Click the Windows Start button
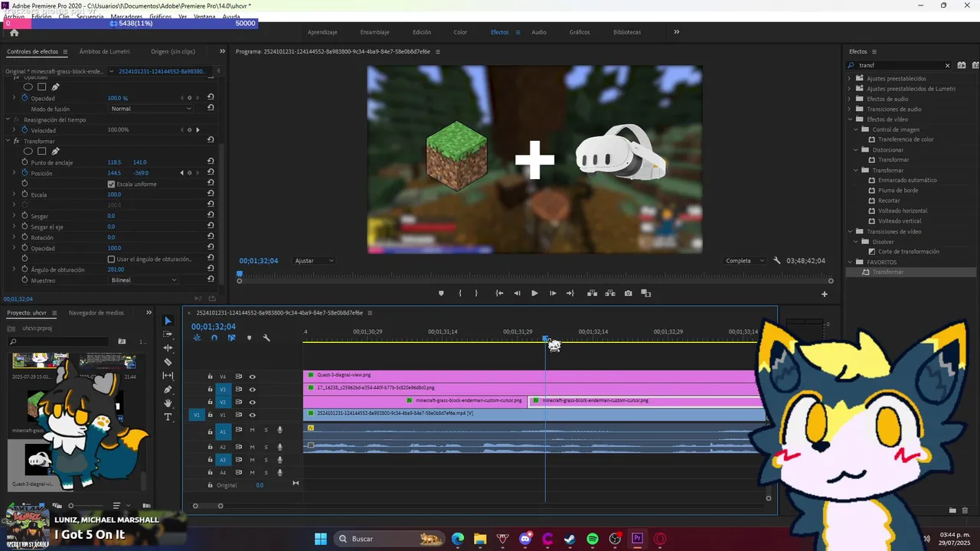 [321, 539]
